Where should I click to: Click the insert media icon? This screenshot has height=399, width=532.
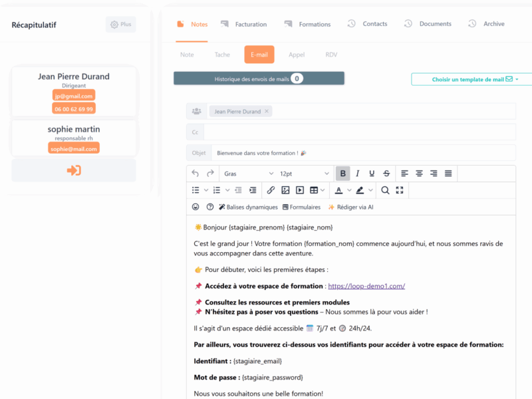pos(300,190)
